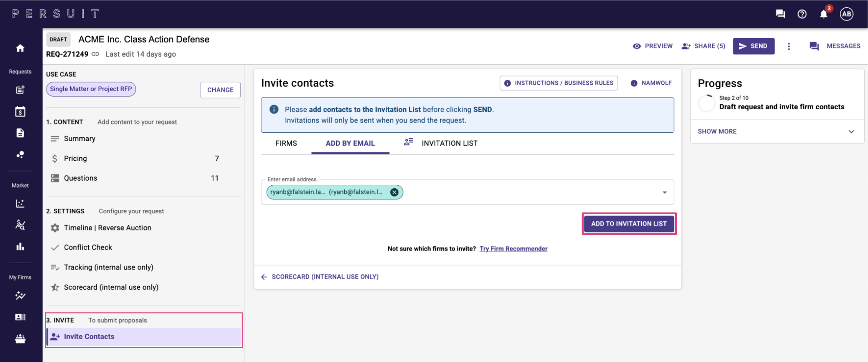Click the REQ-271249 request number
Viewport: 868px width, 362px height.
click(x=67, y=54)
